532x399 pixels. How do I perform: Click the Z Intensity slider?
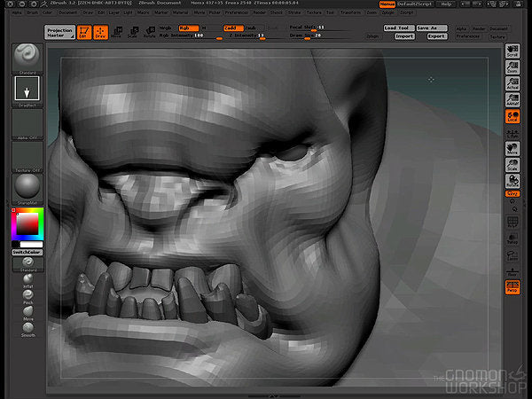(x=247, y=36)
